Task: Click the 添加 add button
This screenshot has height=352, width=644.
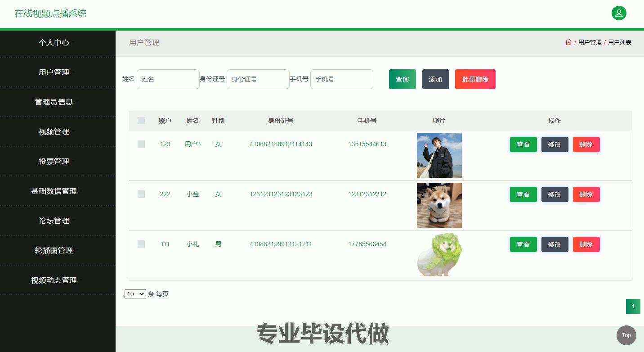Action: [x=436, y=79]
